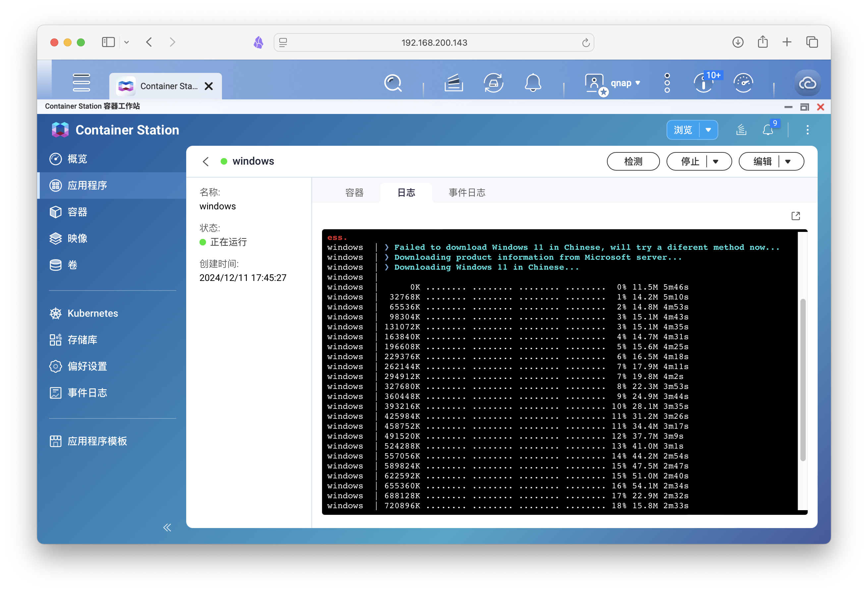Click the 检测 button
The image size is (868, 593).
[633, 161]
